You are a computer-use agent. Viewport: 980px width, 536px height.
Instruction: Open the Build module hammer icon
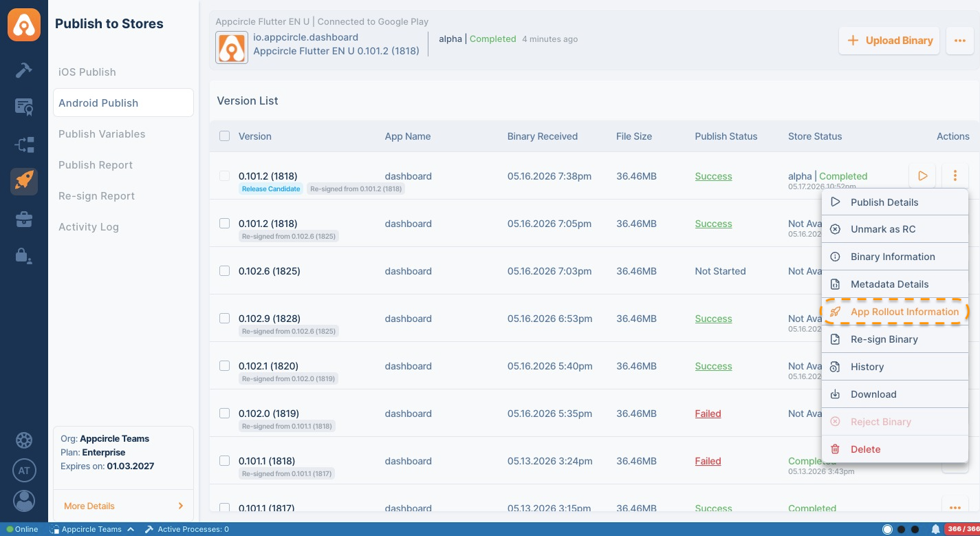pos(24,70)
